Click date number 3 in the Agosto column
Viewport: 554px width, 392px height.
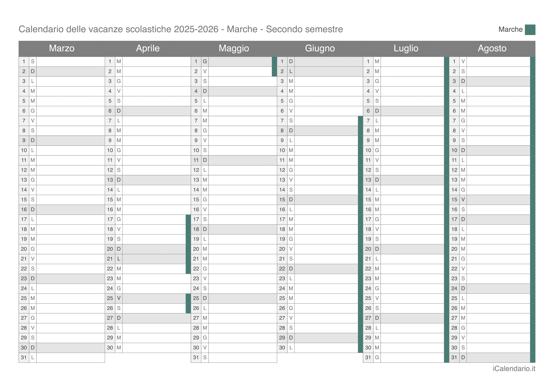tap(454, 81)
